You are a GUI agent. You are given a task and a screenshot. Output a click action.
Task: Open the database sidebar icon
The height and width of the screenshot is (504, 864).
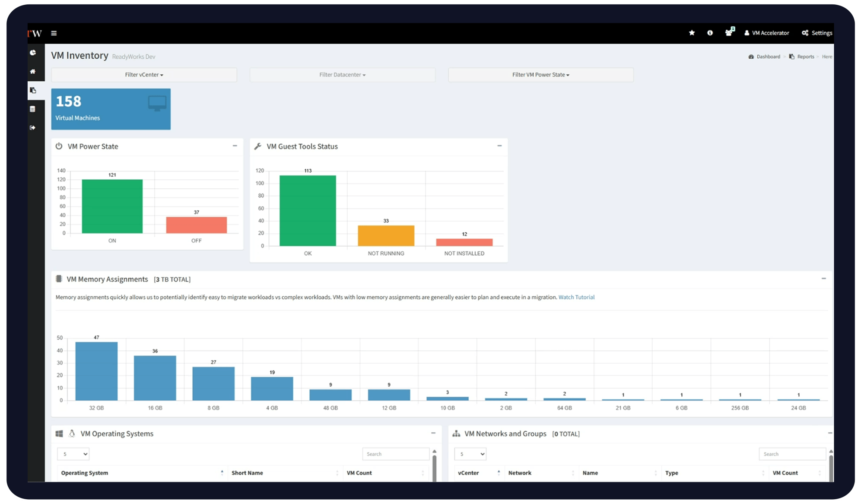coord(33,109)
